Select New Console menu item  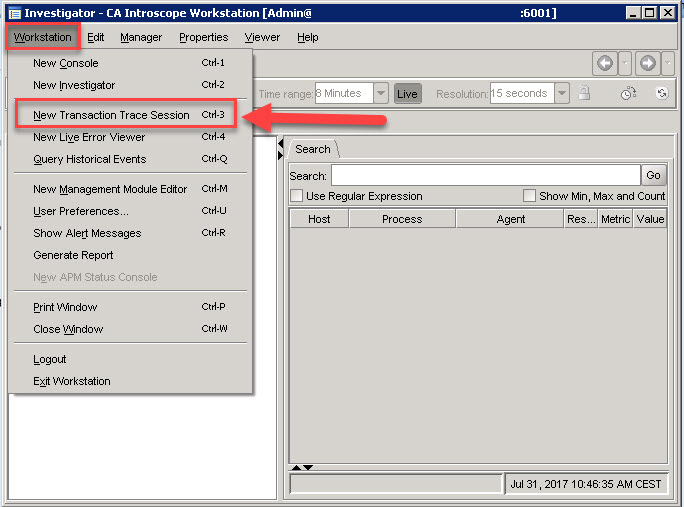130,63
